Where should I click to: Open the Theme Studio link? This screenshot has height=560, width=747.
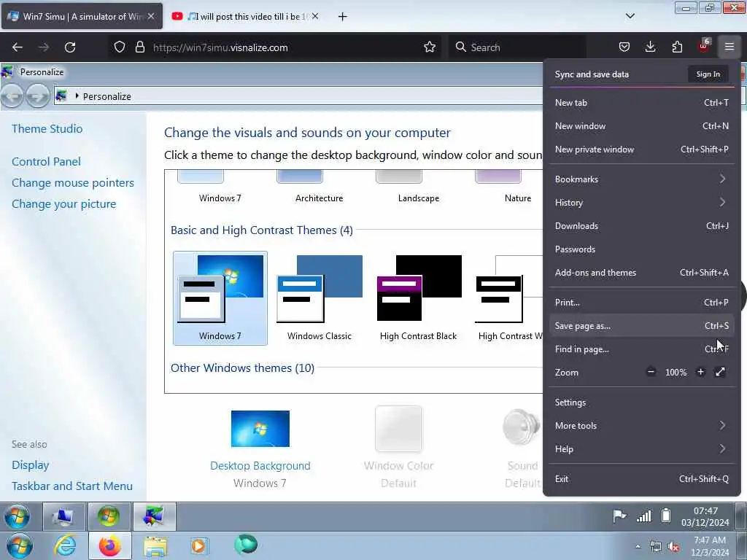(47, 128)
